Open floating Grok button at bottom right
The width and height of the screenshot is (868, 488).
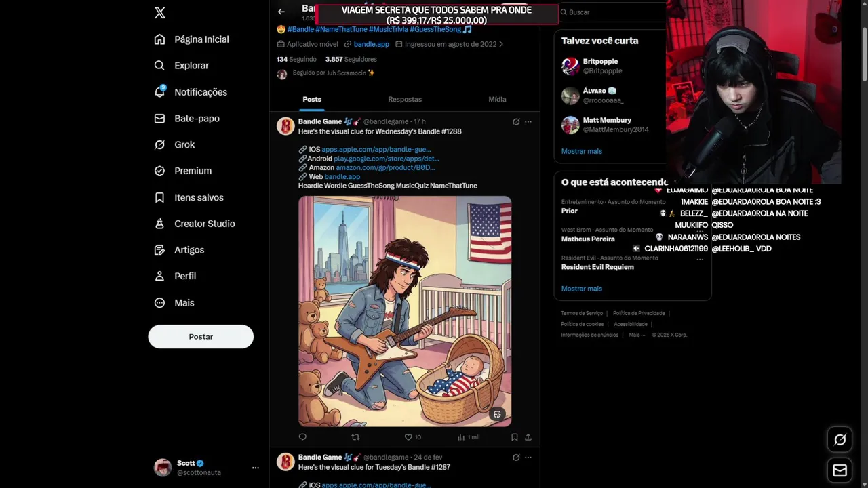[840, 440]
